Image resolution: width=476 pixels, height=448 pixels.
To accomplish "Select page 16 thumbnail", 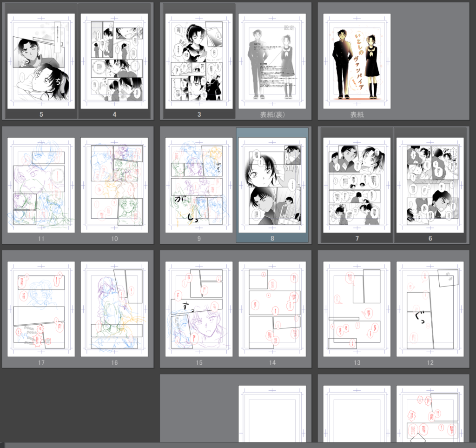I will (x=114, y=309).
